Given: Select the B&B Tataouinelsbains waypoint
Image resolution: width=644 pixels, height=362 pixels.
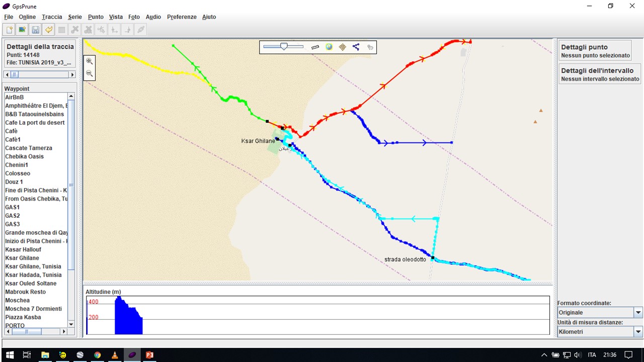Looking at the screenshot, I should tap(36, 114).
